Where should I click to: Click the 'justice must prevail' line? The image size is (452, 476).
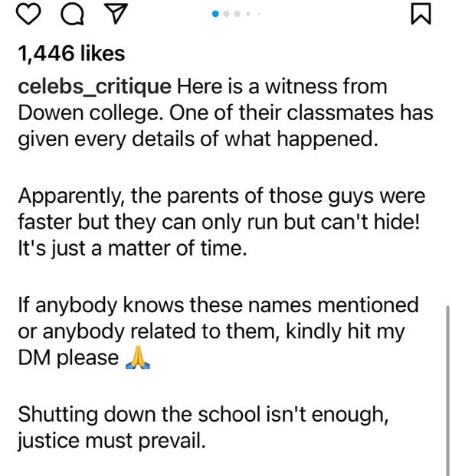coord(112,441)
